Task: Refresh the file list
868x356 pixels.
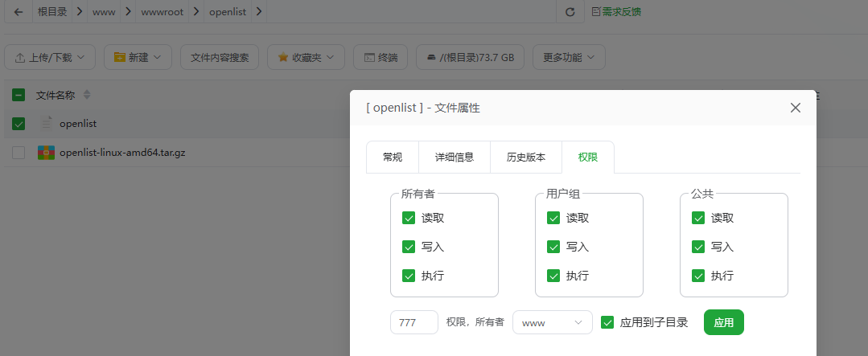Action: coord(570,11)
